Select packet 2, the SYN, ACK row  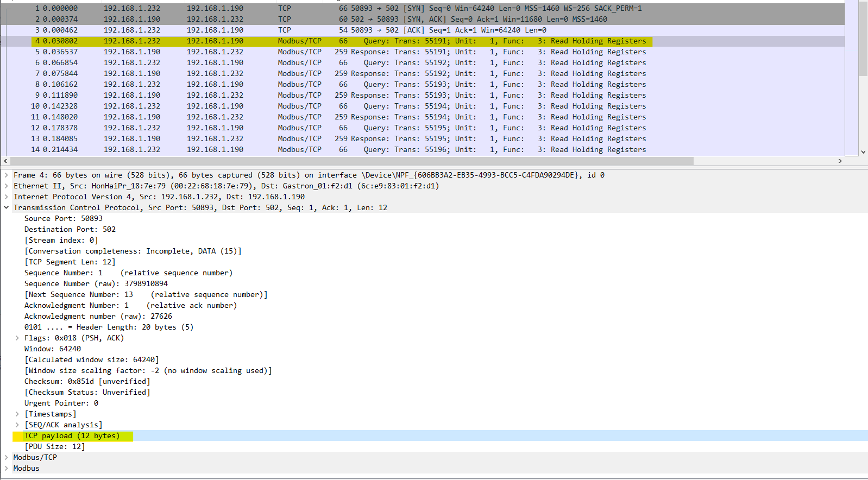pyautogui.click(x=423, y=19)
